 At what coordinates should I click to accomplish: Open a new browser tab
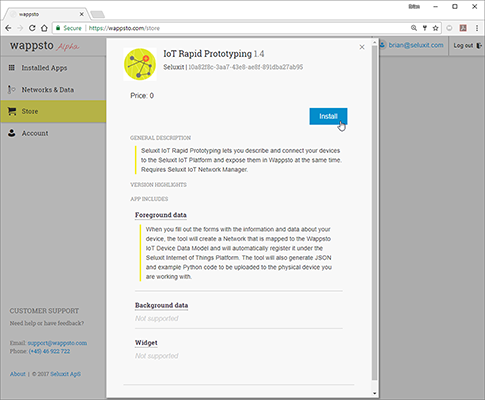(x=97, y=14)
